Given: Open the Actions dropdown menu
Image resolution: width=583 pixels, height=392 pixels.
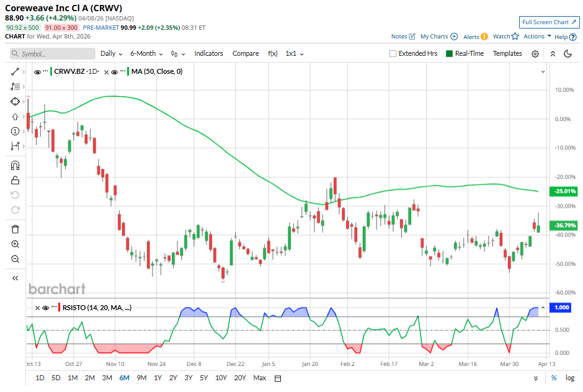Looking at the screenshot, I should point(537,37).
